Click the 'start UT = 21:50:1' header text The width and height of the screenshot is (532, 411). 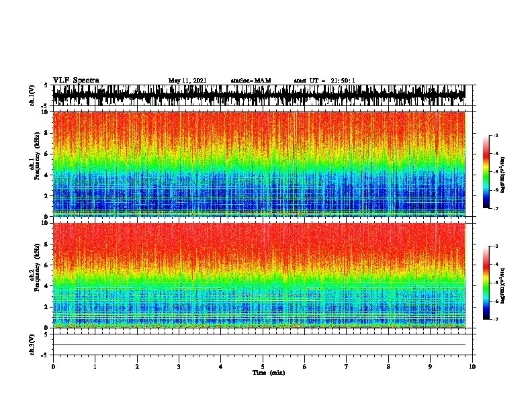pos(324,81)
